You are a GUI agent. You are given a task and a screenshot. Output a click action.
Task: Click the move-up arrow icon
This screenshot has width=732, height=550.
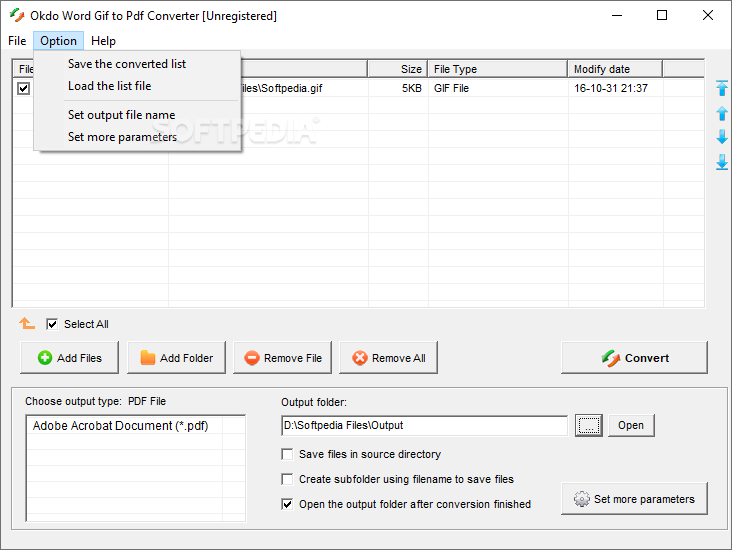(722, 113)
